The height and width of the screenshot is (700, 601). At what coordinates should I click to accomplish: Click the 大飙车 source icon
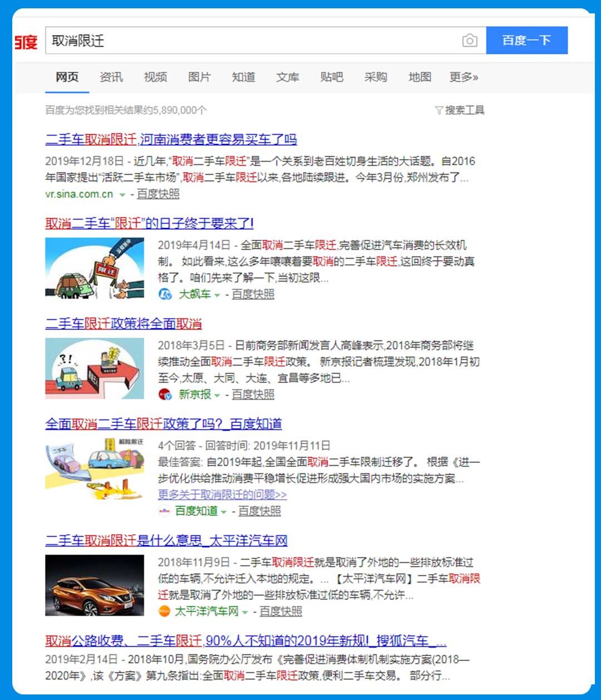pos(165,294)
